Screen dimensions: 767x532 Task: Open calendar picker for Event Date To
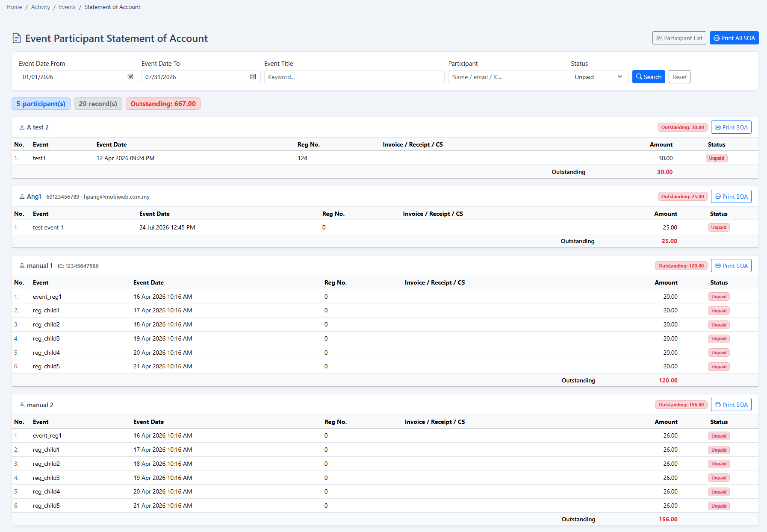253,76
